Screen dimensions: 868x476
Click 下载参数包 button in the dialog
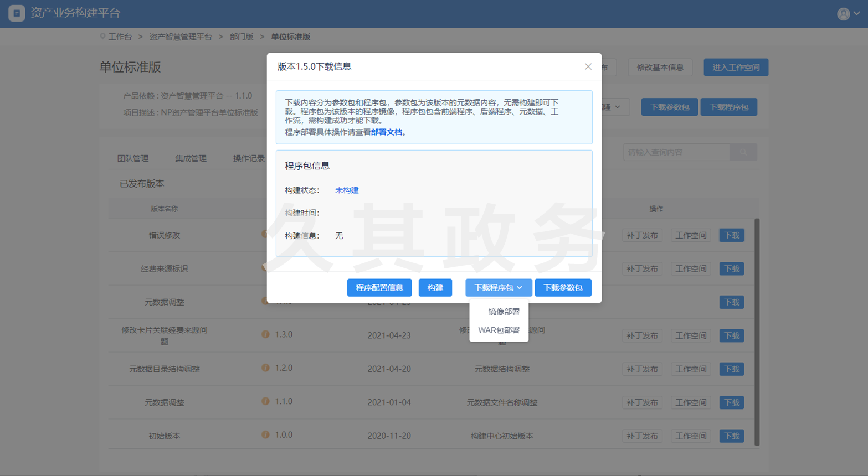click(x=562, y=288)
